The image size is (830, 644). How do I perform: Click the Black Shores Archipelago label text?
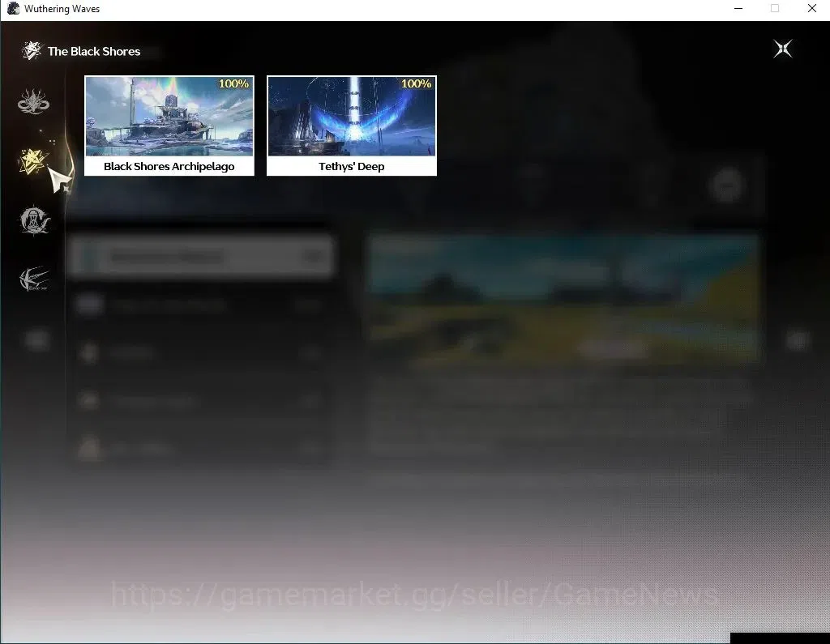(169, 166)
